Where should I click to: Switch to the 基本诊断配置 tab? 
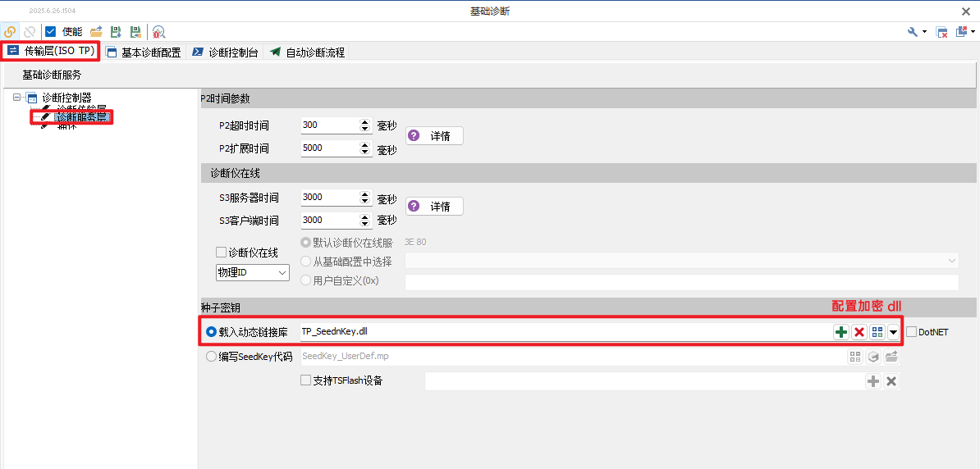(x=144, y=52)
